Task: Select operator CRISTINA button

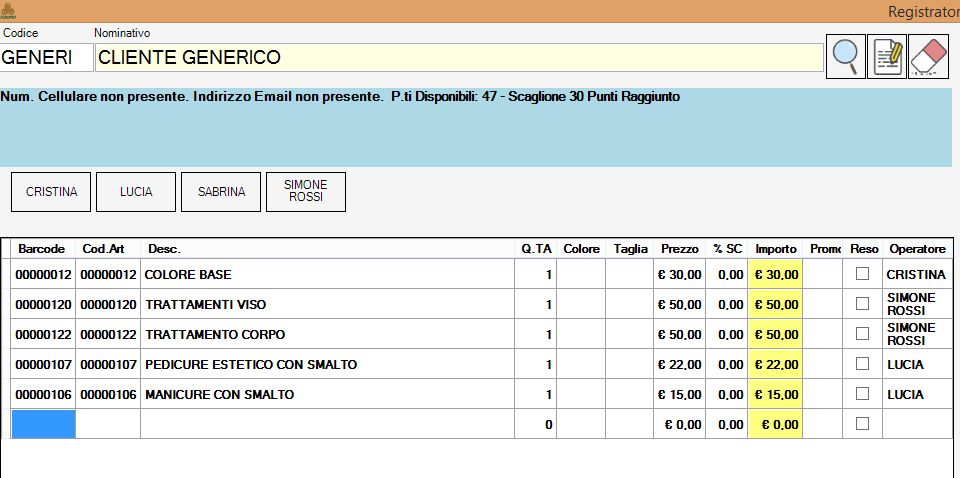Action: point(51,192)
